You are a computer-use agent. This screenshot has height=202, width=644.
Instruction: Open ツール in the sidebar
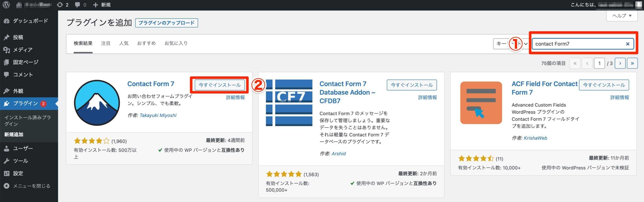pos(29,161)
